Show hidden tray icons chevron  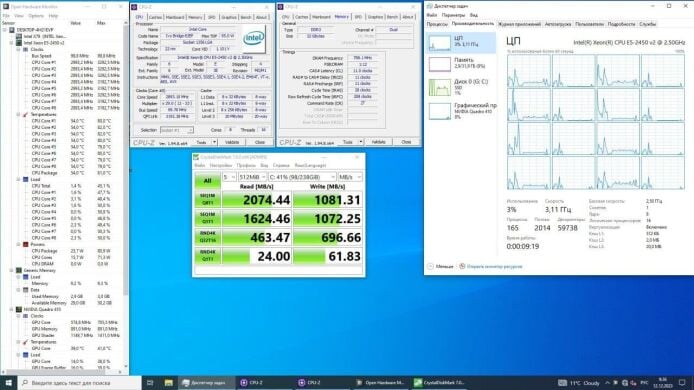pyautogui.click(x=607, y=382)
